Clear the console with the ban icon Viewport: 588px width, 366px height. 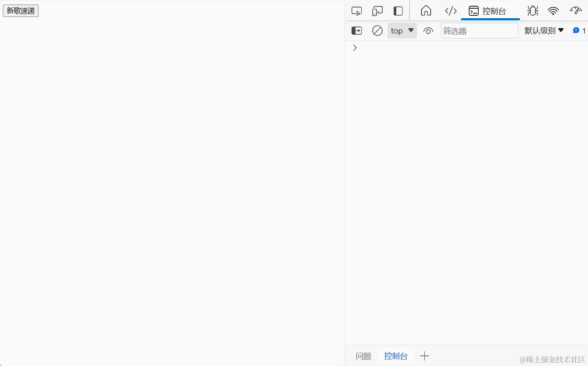[377, 31]
